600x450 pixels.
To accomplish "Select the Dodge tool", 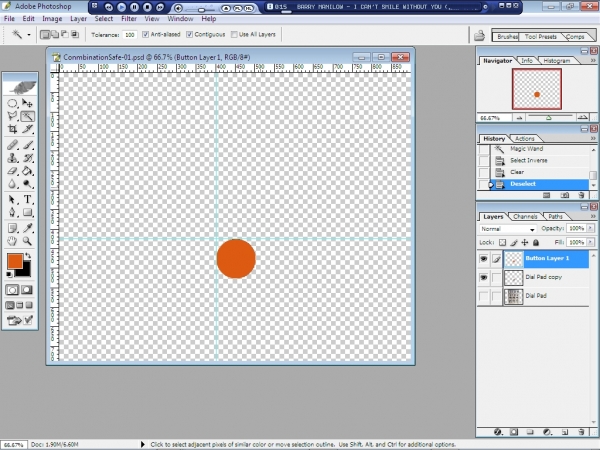I will click(27, 184).
